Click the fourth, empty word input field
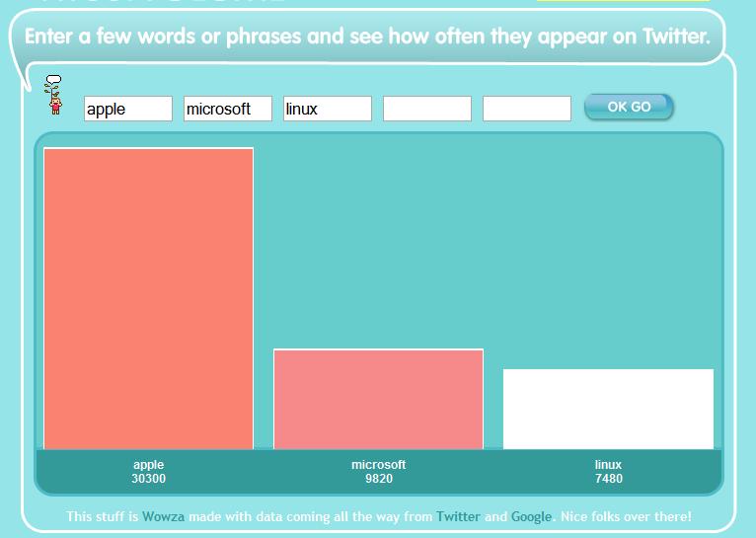 pos(427,109)
